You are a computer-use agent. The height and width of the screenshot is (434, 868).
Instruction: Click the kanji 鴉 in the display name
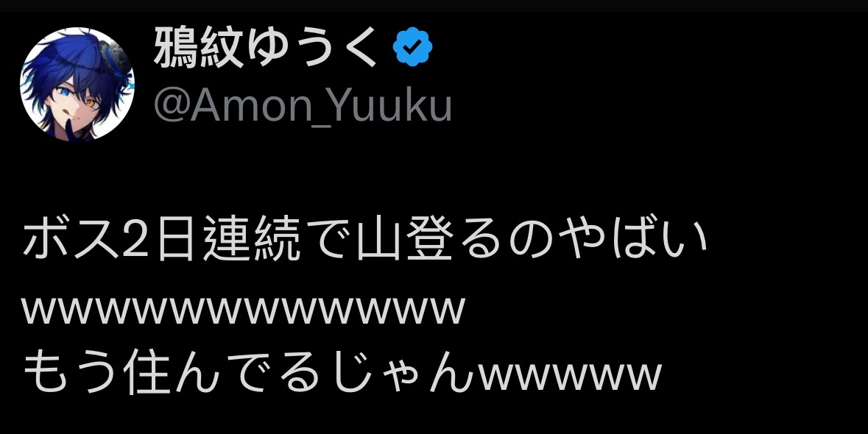[x=175, y=48]
